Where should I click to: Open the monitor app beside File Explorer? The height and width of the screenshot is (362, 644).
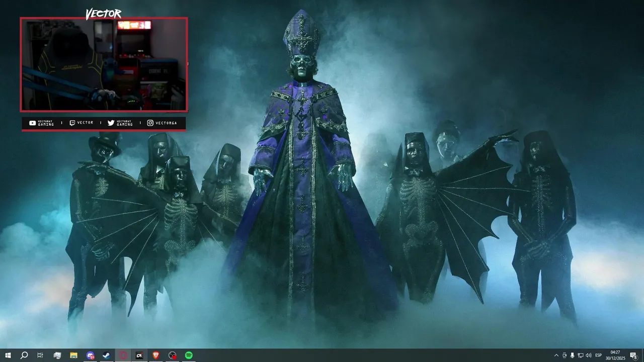[x=57, y=355]
